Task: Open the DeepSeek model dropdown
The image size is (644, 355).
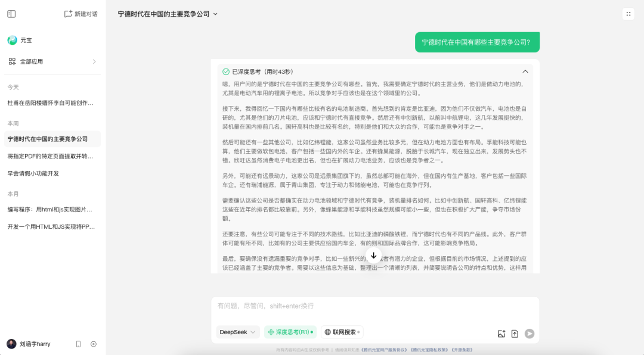Action: (237, 332)
